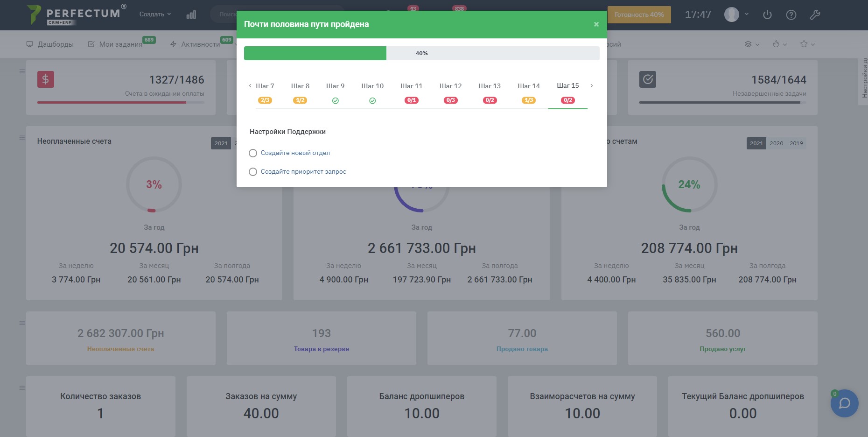This screenshot has width=868, height=437.
Task: Expand the Создать dropdown menu
Action: click(x=155, y=14)
